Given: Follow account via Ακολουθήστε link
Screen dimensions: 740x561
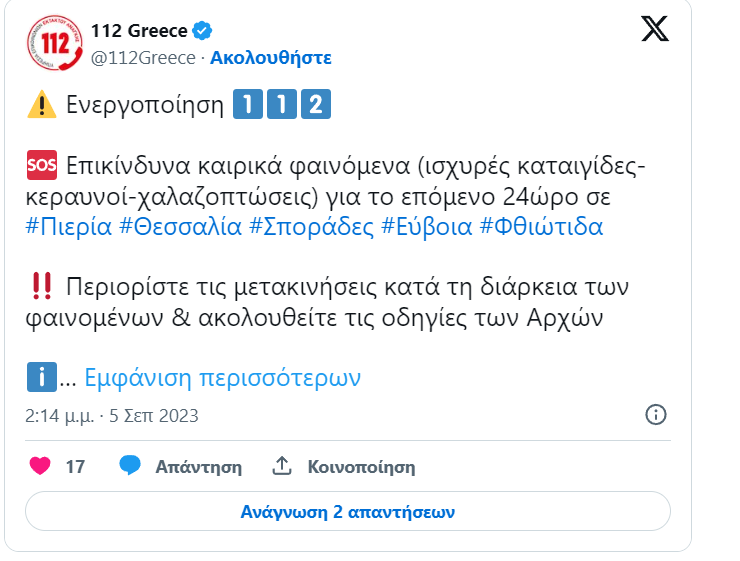Looking at the screenshot, I should 271,58.
